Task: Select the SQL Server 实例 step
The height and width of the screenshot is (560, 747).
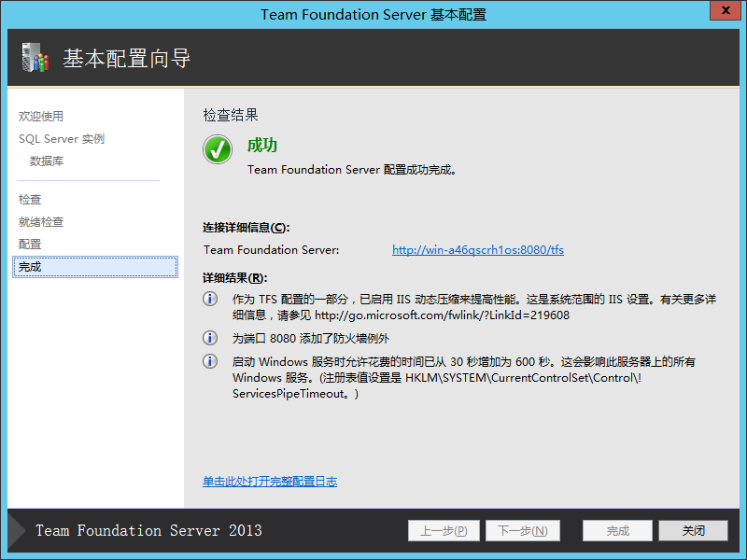Action: (62, 138)
